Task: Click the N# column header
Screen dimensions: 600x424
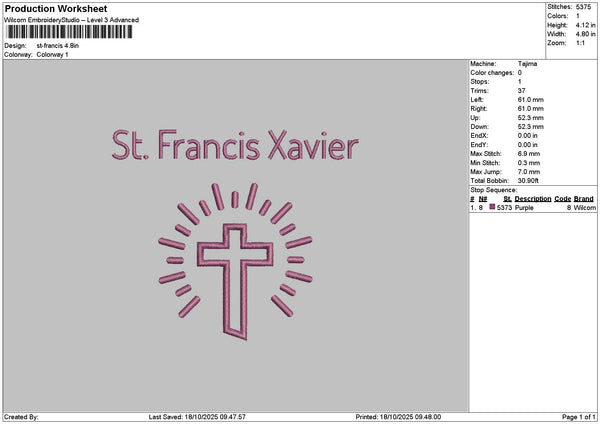Action: 481,198
